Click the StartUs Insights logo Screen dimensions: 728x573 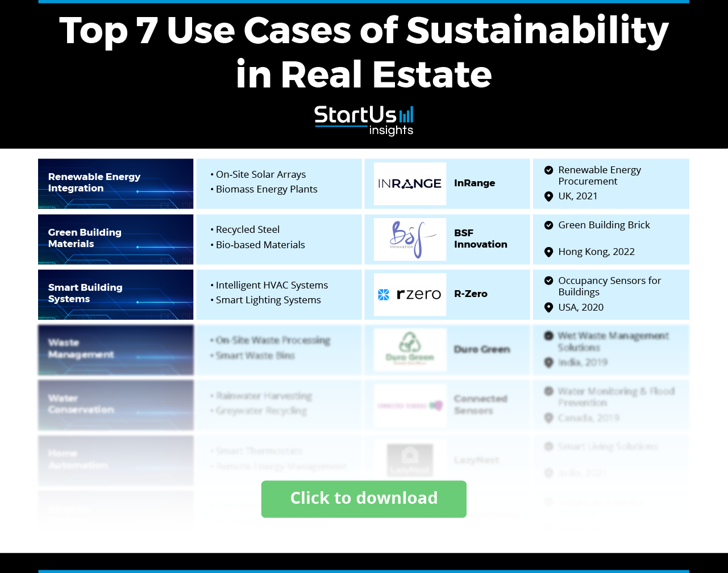364,120
